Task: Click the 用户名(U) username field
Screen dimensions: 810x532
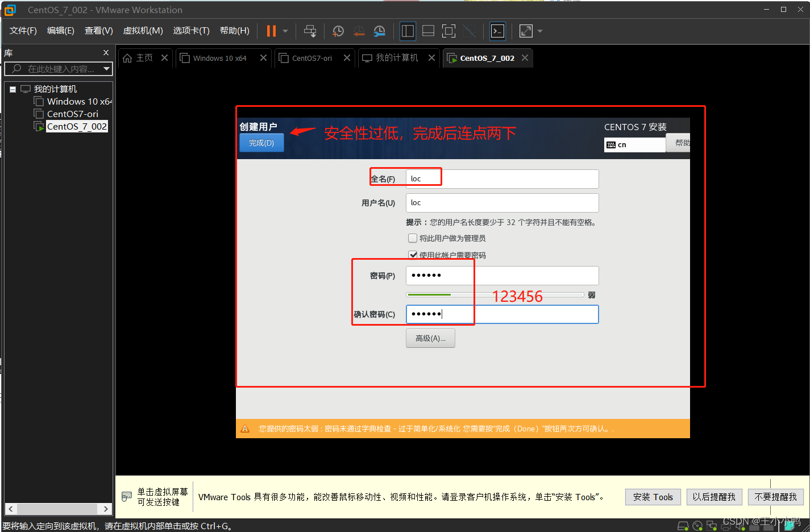Action: point(502,203)
